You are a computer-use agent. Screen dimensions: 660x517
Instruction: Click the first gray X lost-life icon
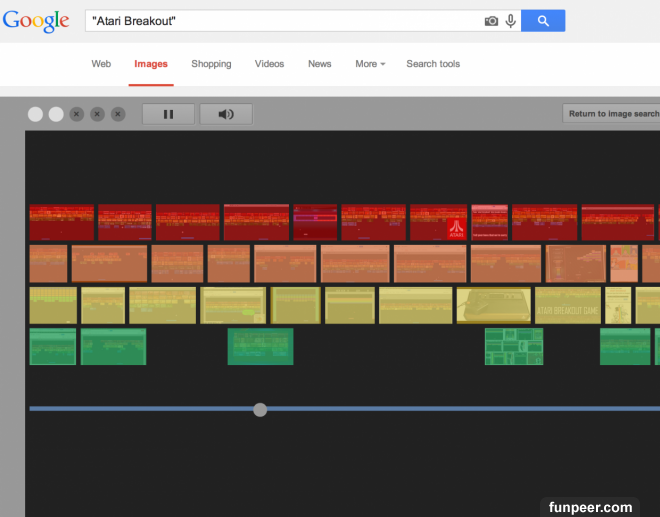pos(77,114)
